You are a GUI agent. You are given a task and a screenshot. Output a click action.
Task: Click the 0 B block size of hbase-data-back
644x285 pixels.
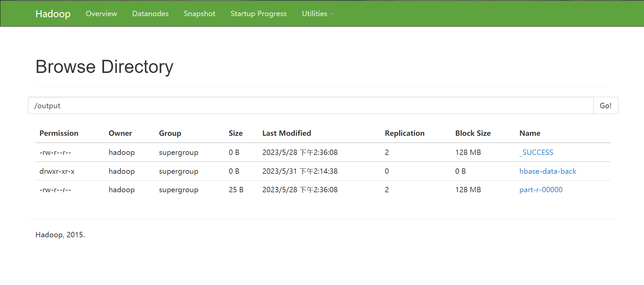point(460,171)
